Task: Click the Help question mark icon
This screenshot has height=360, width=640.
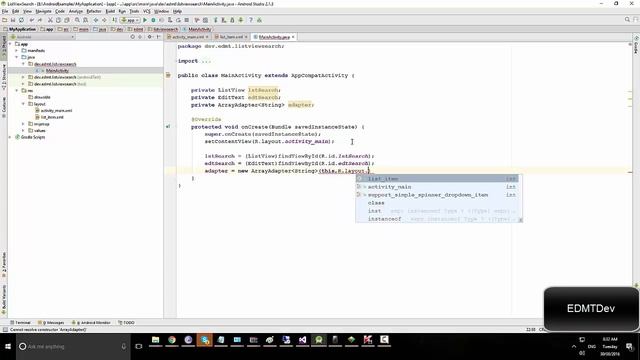Action: pyautogui.click(x=251, y=20)
